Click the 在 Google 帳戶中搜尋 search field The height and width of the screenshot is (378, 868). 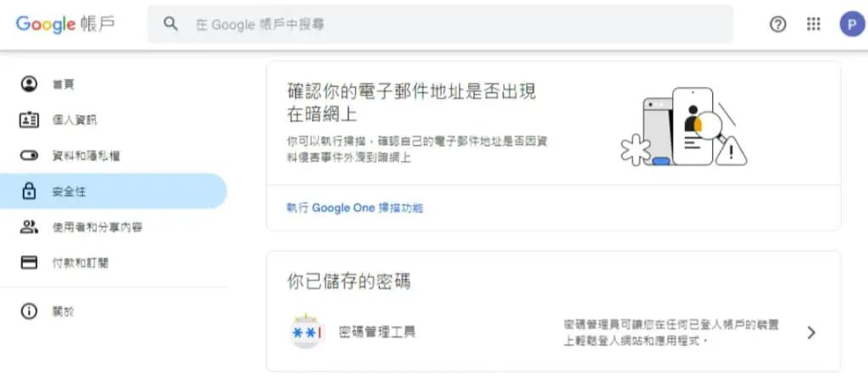[440, 24]
